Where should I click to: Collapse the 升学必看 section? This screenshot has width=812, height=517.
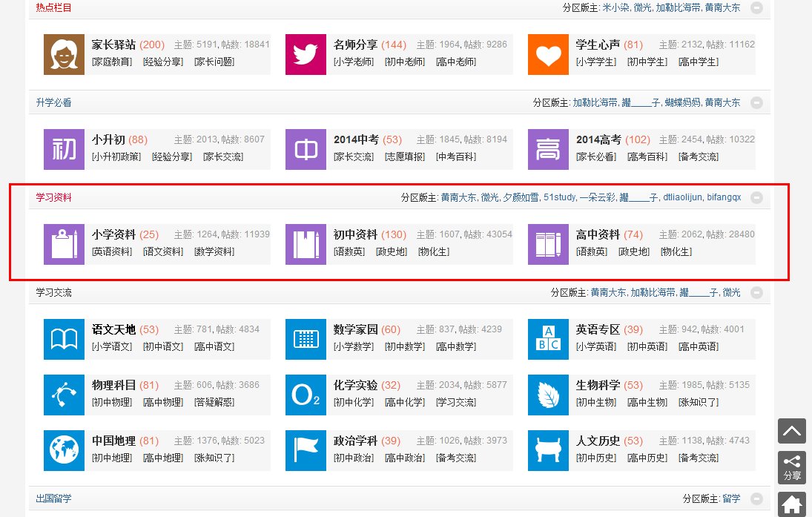(x=756, y=103)
